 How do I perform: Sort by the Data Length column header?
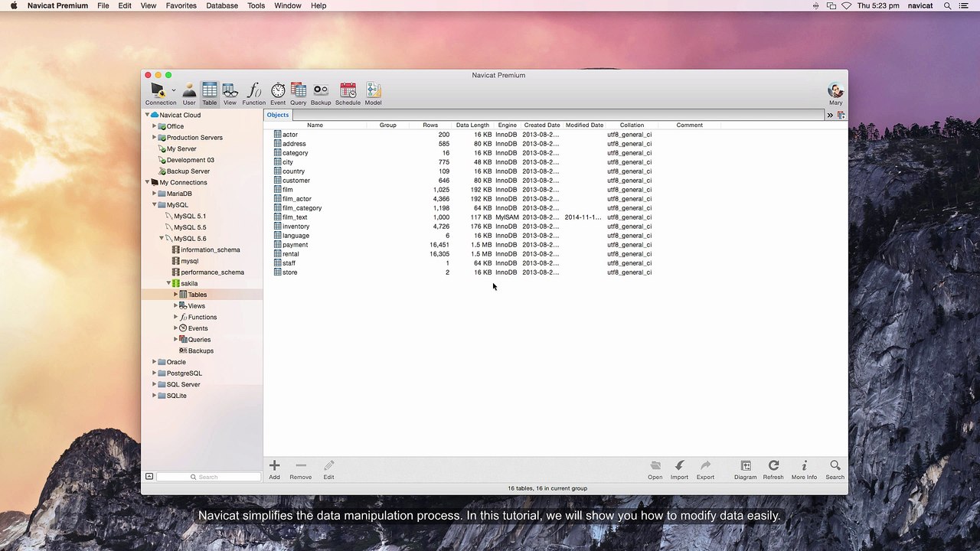472,125
